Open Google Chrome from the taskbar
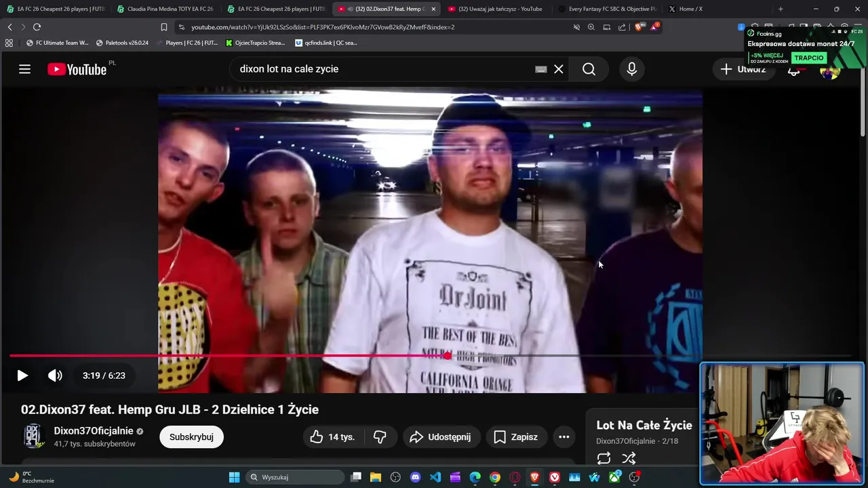This screenshot has height=488, width=868. pyautogui.click(x=495, y=477)
